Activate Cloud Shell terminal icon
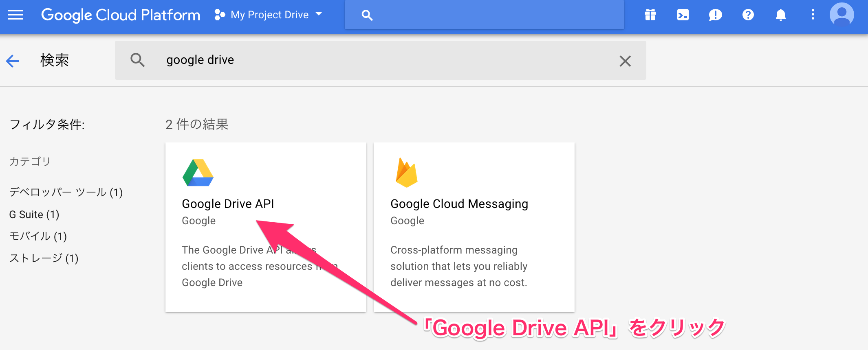The image size is (868, 350). coord(683,15)
